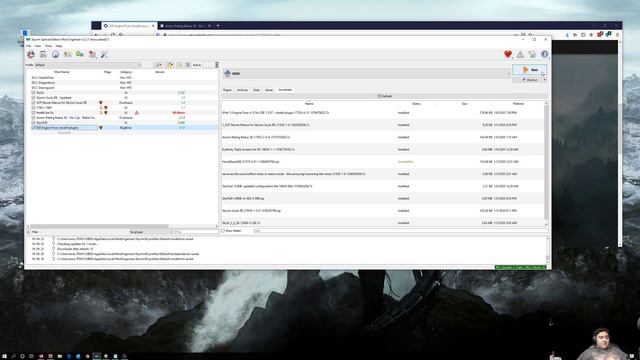The width and height of the screenshot is (640, 360).
Task: Click flag icon on SSE Engine Fixes row
Action: tap(101, 128)
